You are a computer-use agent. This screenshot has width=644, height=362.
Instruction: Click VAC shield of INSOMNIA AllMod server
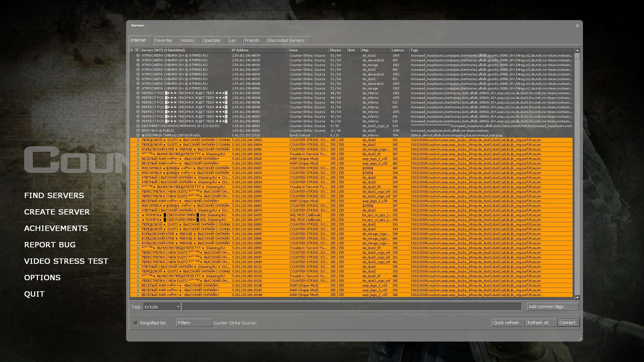138,135
